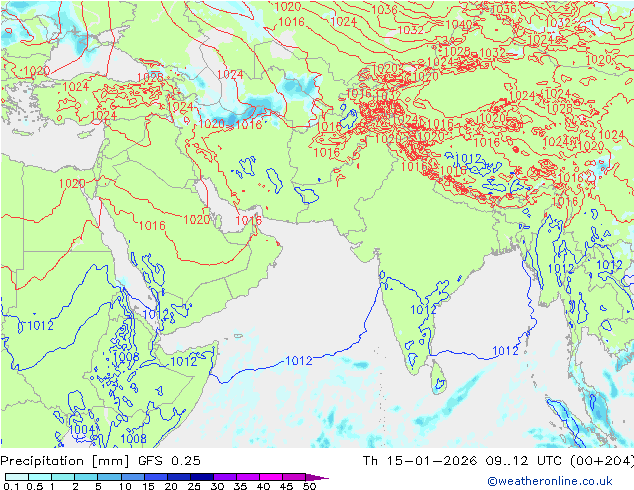
Task: Click the "GFS 0.25" model label
Action: (x=169, y=461)
